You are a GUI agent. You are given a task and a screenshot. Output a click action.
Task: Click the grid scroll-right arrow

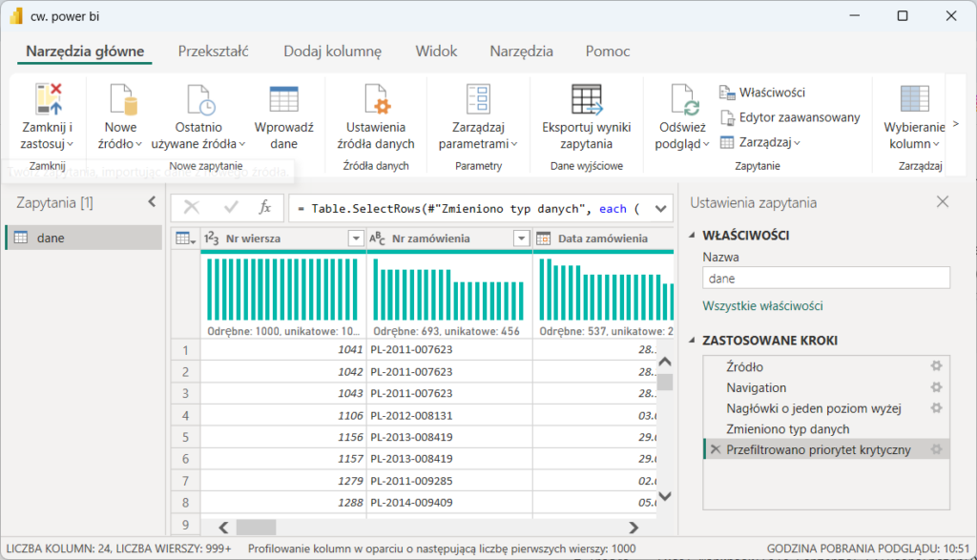634,528
